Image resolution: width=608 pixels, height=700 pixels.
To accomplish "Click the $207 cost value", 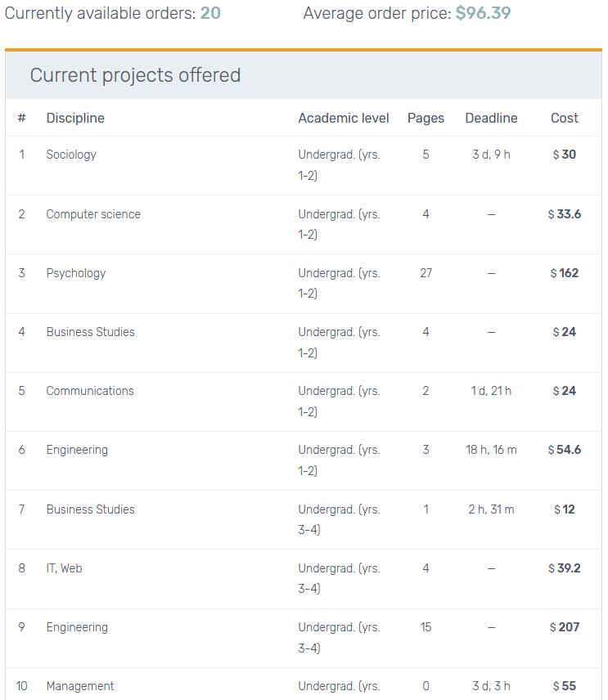I will [565, 627].
